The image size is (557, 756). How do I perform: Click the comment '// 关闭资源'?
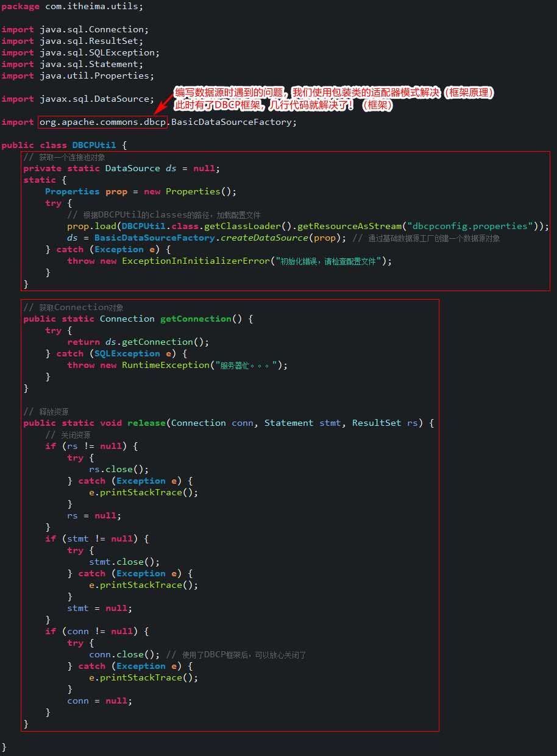68,435
